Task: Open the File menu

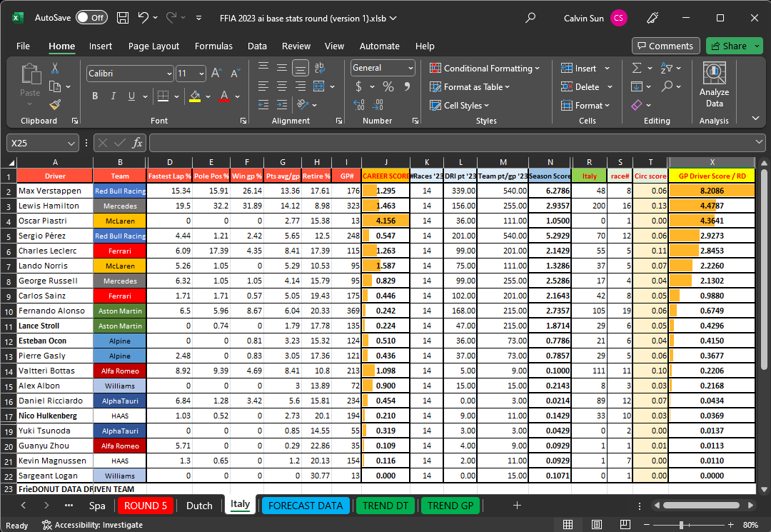Action: coord(23,46)
